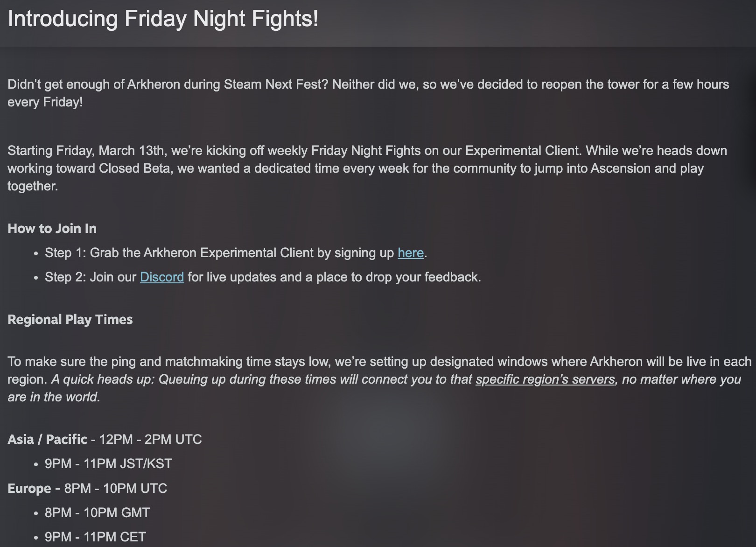Click the "8PM - 10PM GMT" bullet

pyautogui.click(x=97, y=513)
